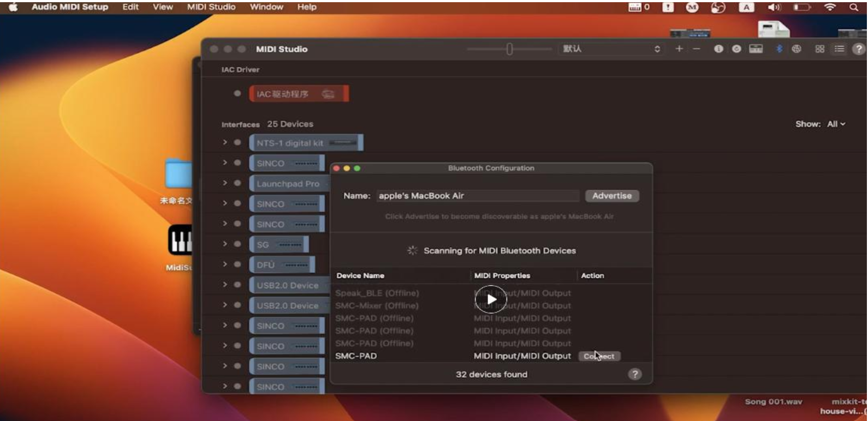Click the Device Name column header
This screenshot has width=868, height=421.
(x=360, y=276)
